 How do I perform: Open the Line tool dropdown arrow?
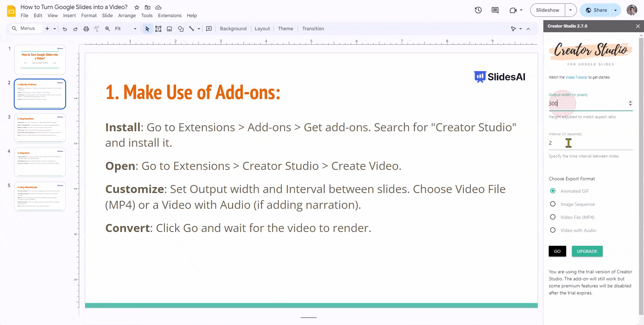pos(198,29)
